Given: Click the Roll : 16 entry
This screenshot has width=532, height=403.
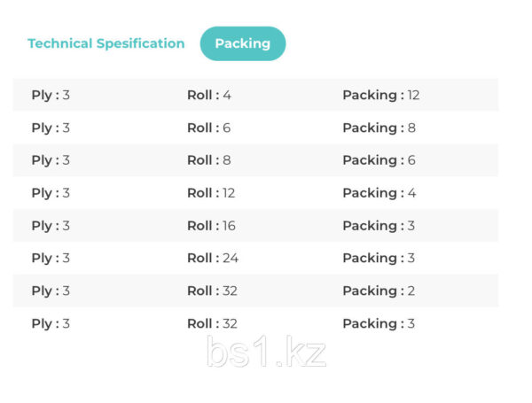Looking at the screenshot, I should tap(211, 226).
